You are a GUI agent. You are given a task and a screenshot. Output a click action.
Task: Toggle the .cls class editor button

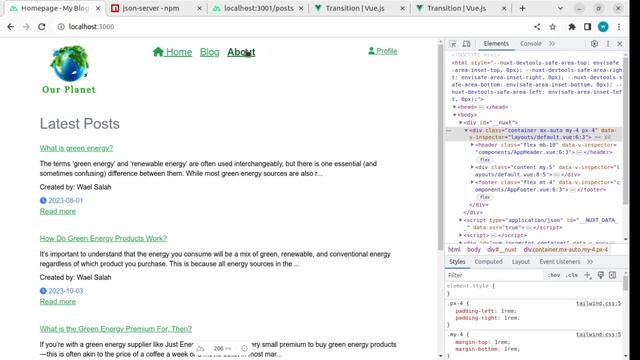pos(572,275)
